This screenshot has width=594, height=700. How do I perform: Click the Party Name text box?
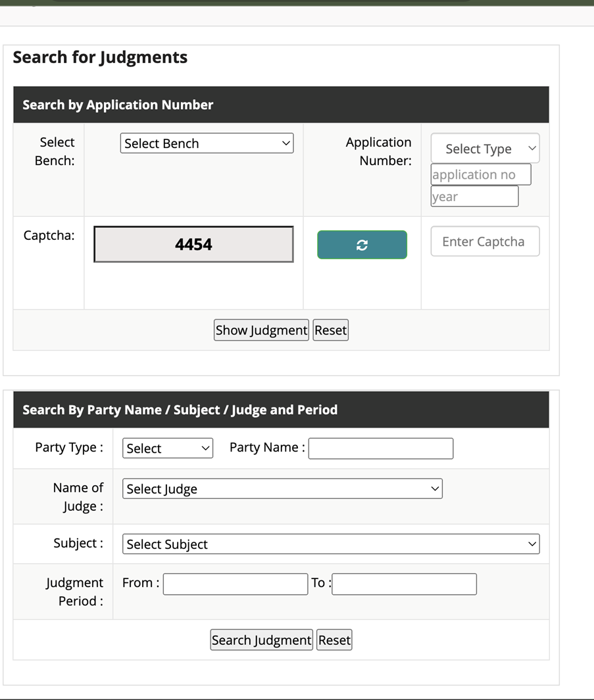[x=380, y=448]
